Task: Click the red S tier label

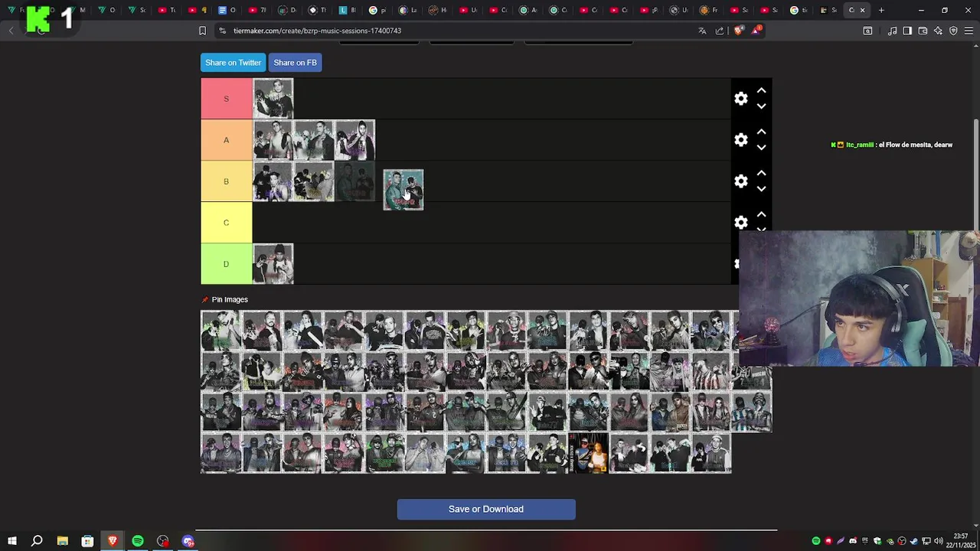Action: pos(227,99)
